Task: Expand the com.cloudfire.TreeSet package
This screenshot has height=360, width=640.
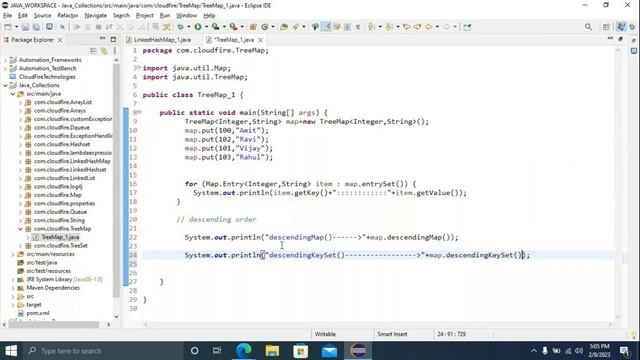Action: [20, 246]
